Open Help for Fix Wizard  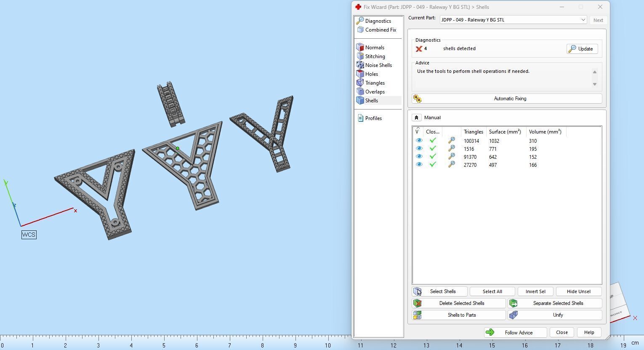(589, 332)
